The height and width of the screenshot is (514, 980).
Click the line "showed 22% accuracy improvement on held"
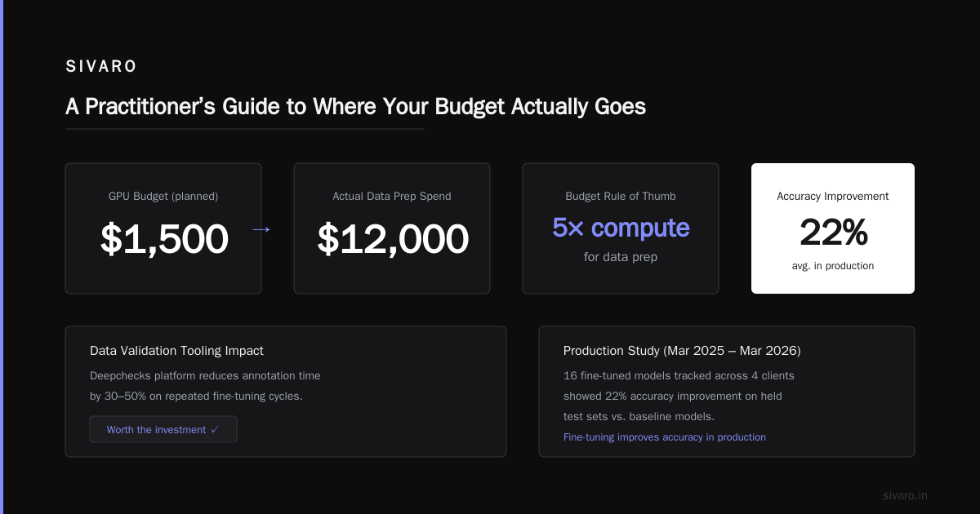pos(673,397)
